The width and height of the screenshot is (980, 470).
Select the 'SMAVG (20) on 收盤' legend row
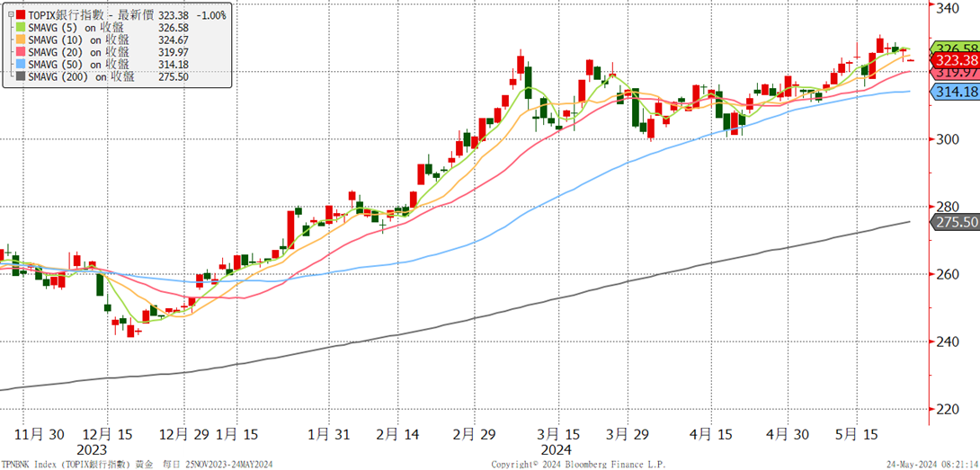(79, 52)
